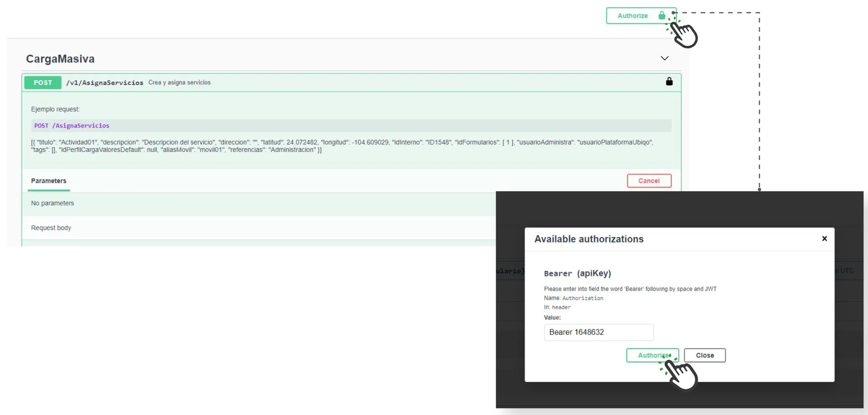Click the top Authorize button

coord(641,16)
